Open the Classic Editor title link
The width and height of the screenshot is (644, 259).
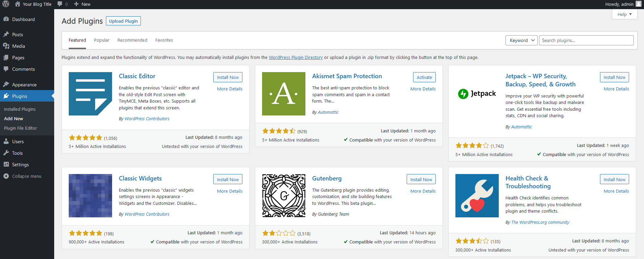(137, 76)
